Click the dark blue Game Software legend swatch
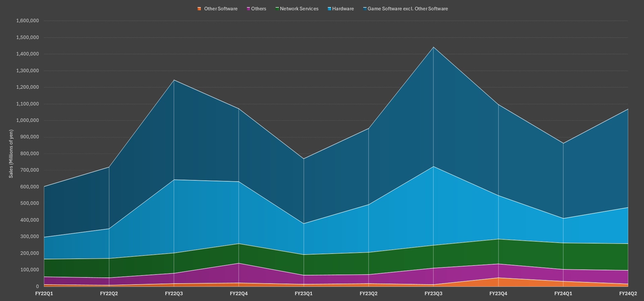The image size is (644, 301). pyautogui.click(x=365, y=9)
